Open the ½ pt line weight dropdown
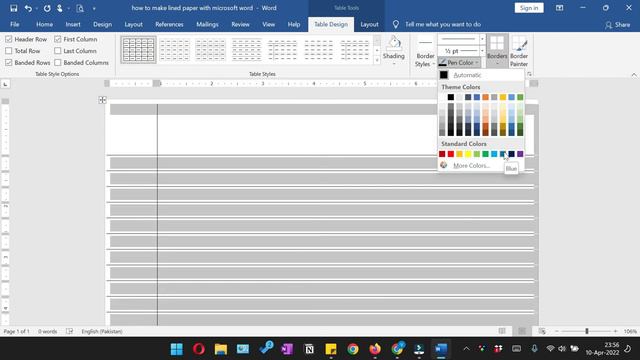 482,51
